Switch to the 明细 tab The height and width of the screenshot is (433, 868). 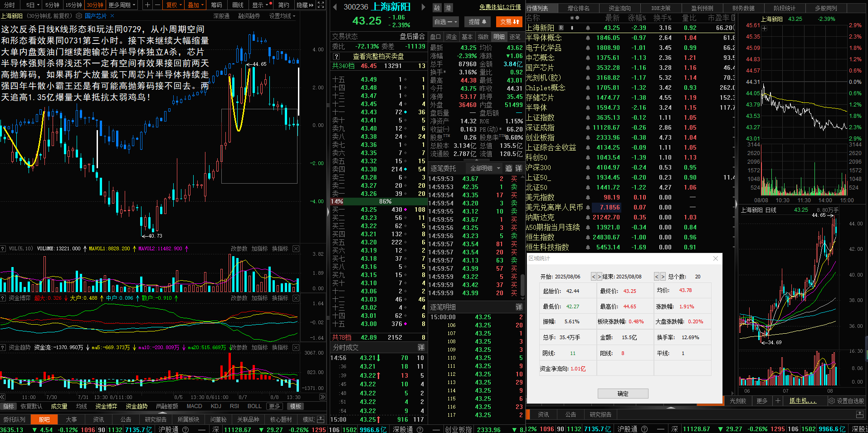click(499, 37)
